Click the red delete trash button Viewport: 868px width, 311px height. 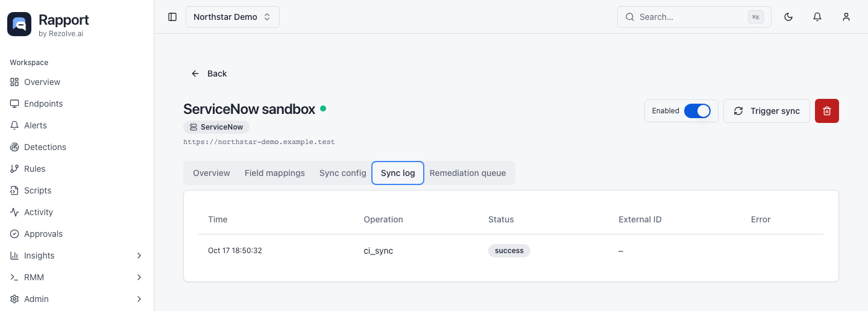point(827,111)
